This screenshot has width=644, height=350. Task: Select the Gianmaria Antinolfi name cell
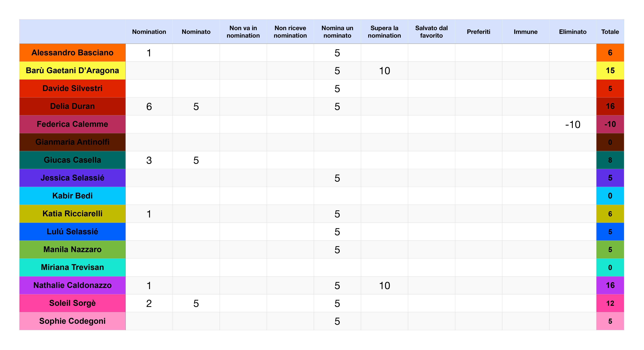tap(72, 142)
